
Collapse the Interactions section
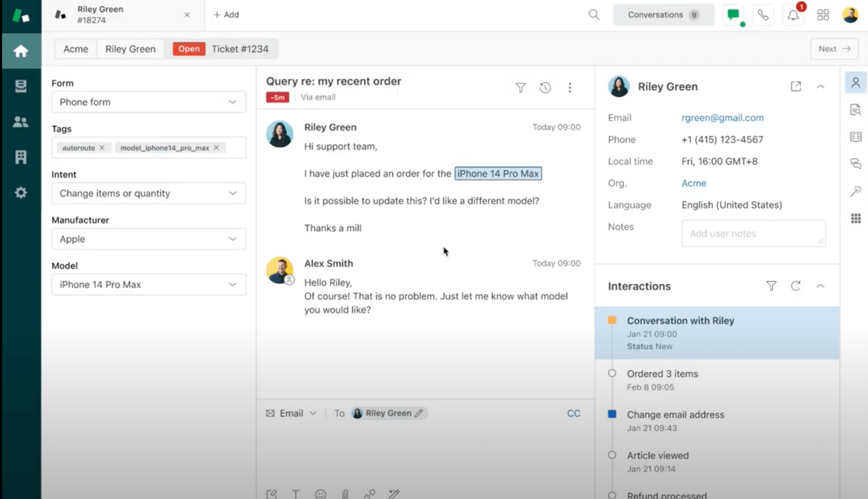click(x=820, y=286)
